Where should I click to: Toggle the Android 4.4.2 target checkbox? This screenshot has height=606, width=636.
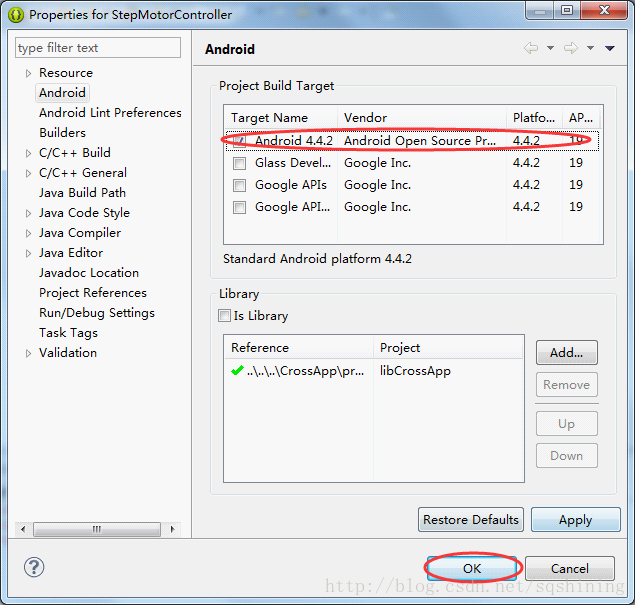[x=239, y=141]
